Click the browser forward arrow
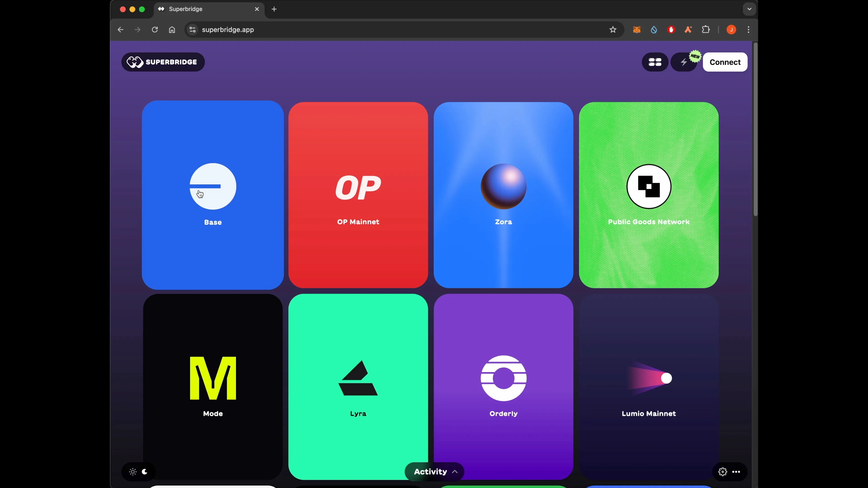The width and height of the screenshot is (868, 488). point(137,30)
